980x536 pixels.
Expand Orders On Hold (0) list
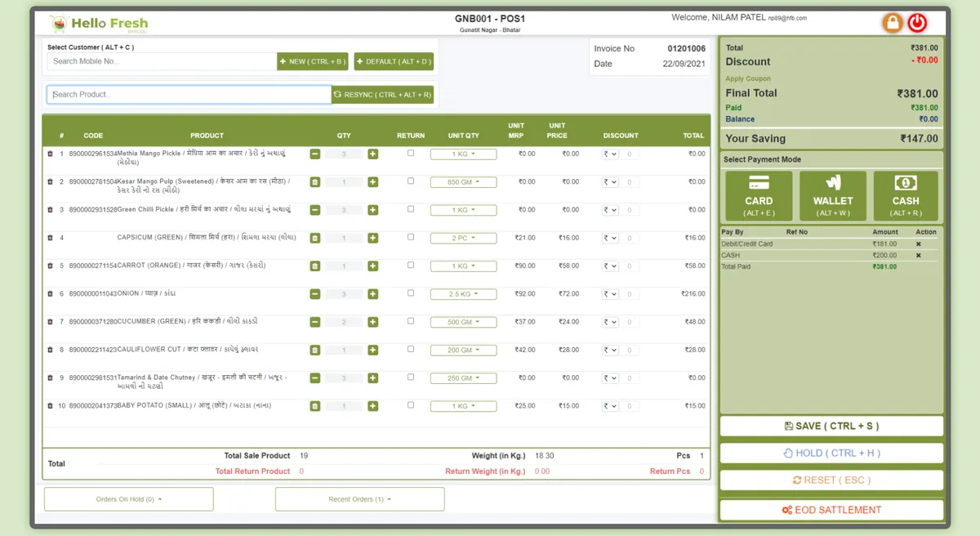[x=129, y=499]
